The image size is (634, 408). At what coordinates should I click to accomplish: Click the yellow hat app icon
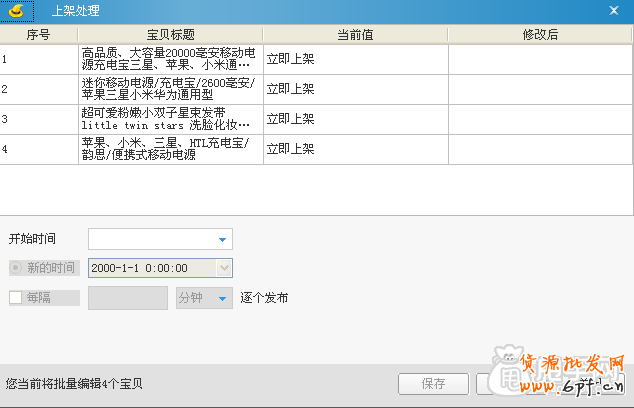(16, 11)
